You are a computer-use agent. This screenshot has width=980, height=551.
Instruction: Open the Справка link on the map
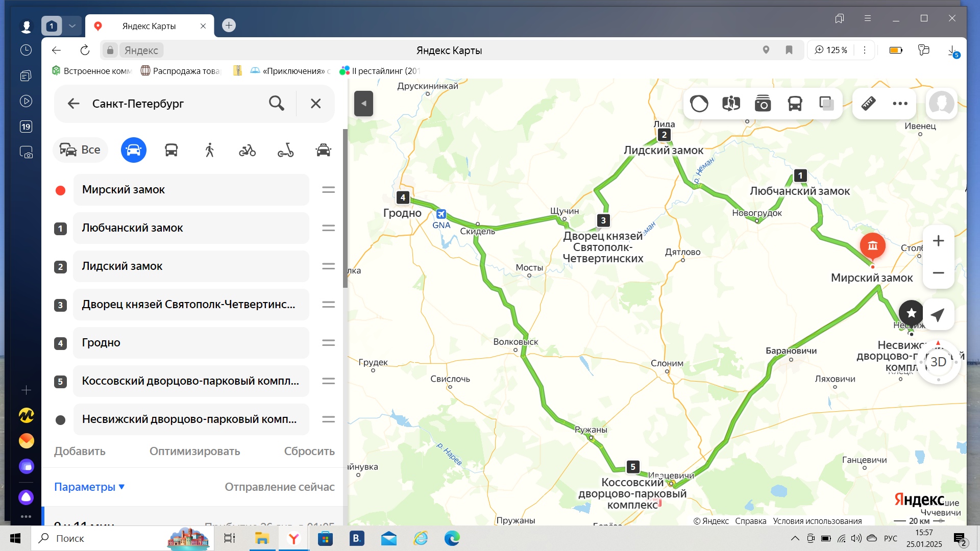click(x=750, y=521)
